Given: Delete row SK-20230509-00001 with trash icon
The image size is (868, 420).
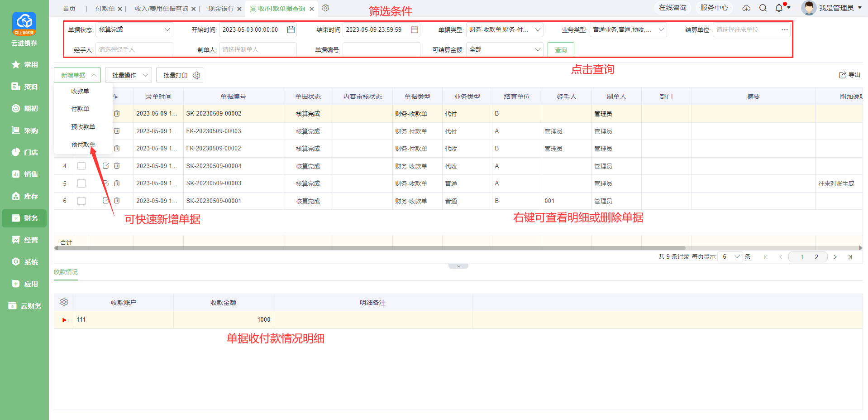Looking at the screenshot, I should click(117, 201).
